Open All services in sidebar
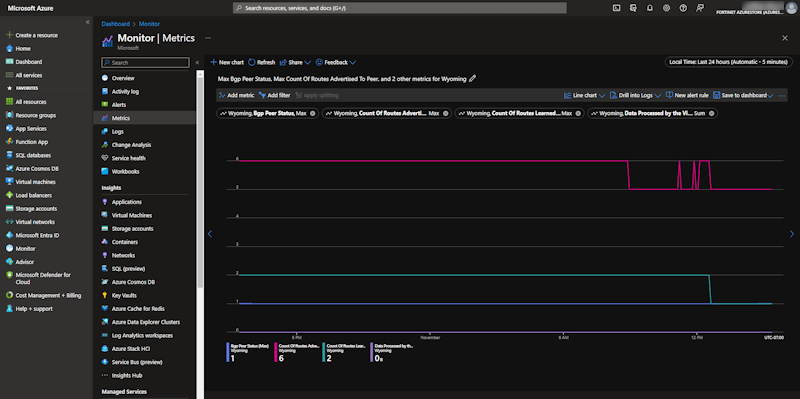The image size is (800, 399). click(x=29, y=75)
